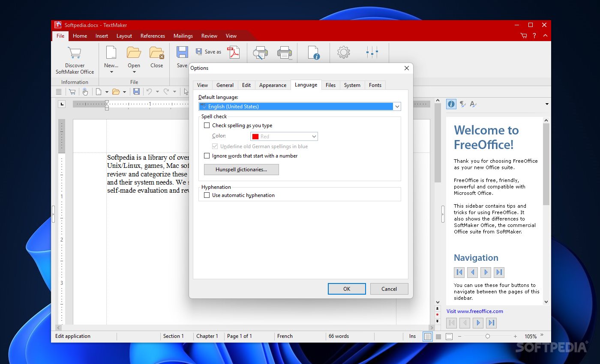
Task: Click the help question mark in title bar
Action: (534, 36)
